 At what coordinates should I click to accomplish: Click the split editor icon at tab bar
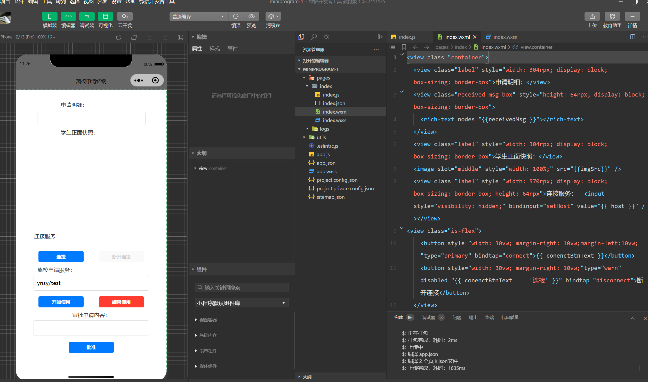point(632,37)
